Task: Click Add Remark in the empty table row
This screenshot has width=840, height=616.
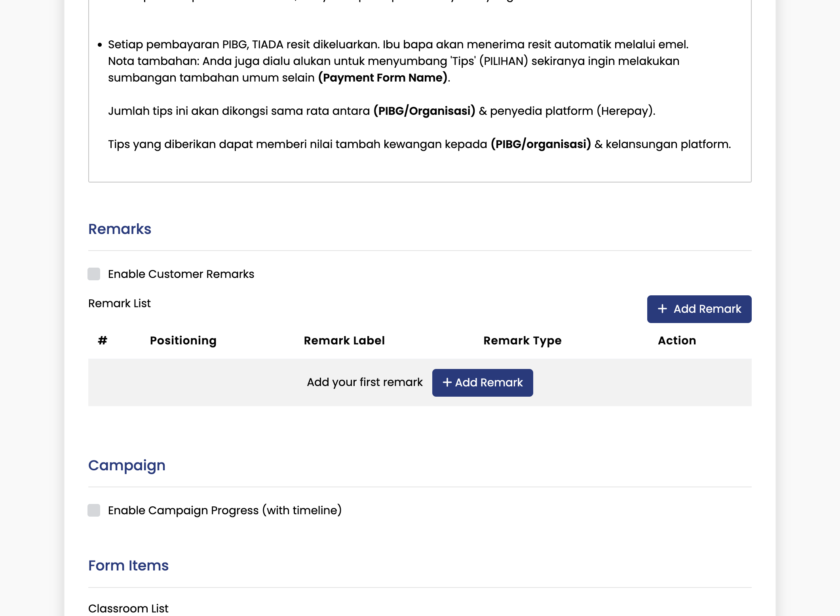Action: (x=483, y=383)
